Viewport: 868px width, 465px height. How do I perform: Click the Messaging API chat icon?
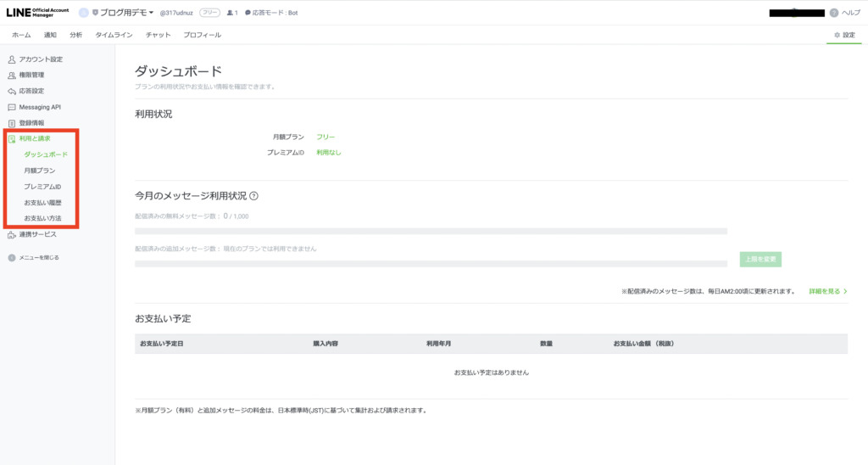tap(12, 107)
